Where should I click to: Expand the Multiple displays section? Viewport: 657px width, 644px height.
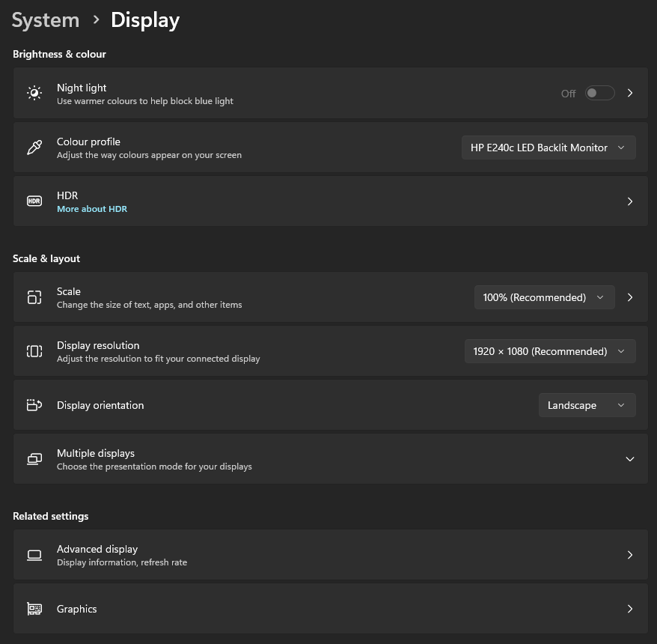click(629, 459)
